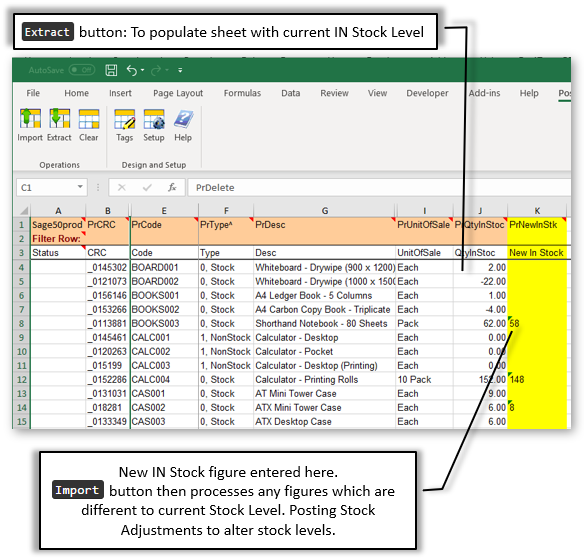584x558 pixels.
Task: Click New In Stock value 8
Action: point(537,408)
